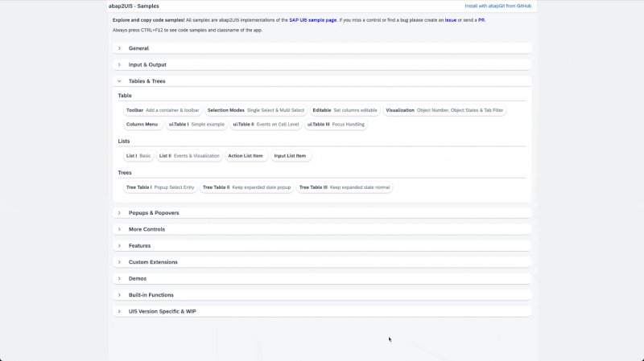Click the abap2UI5 - Samples page title
The image size is (644, 361).
click(134, 6)
